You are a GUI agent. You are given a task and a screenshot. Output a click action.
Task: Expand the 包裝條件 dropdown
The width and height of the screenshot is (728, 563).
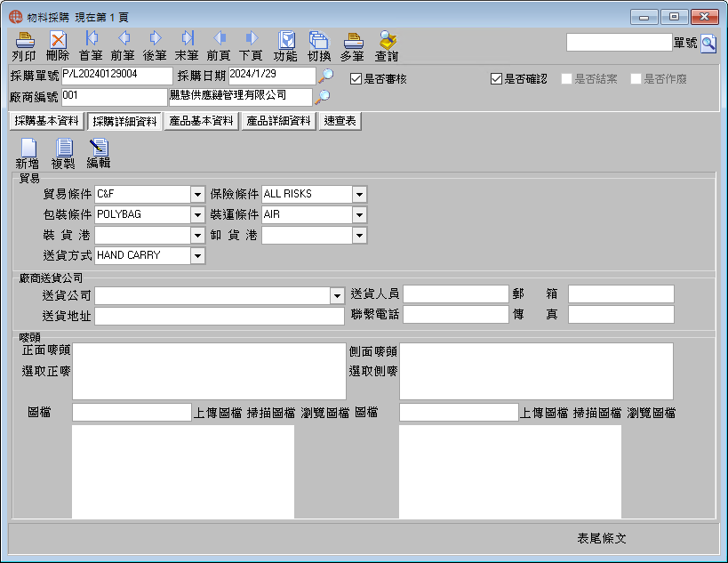pos(198,215)
